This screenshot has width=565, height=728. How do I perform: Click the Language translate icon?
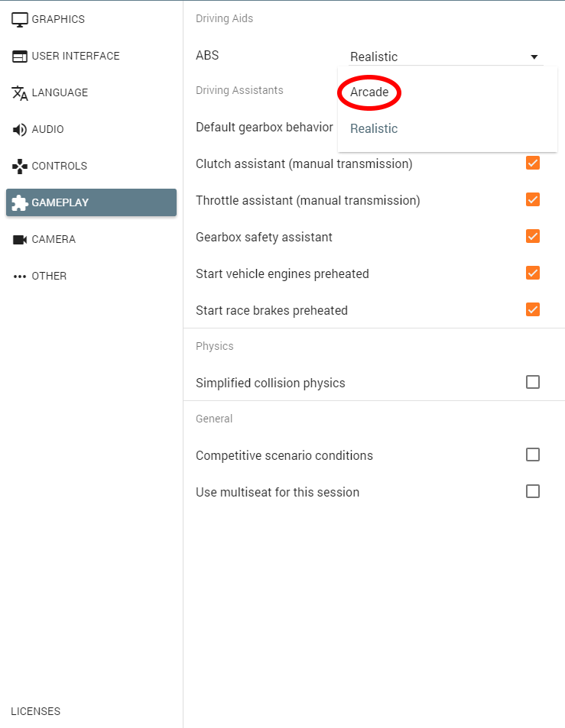[x=20, y=93]
